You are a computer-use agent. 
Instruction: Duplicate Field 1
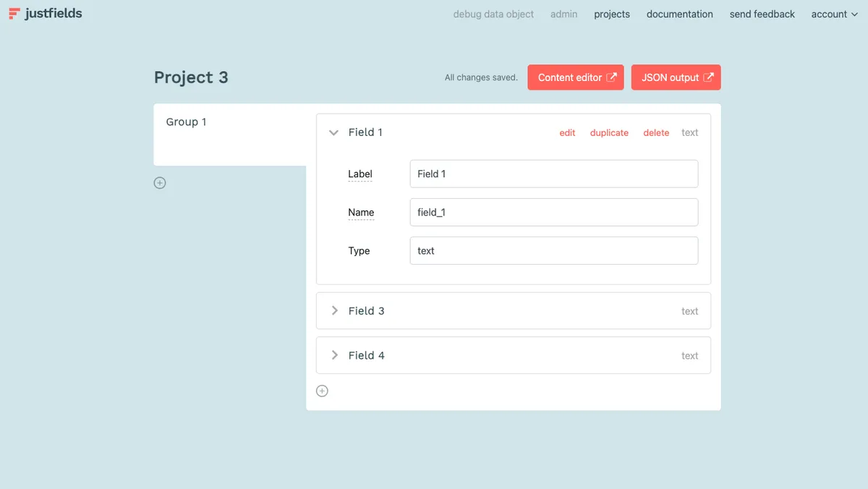click(609, 132)
